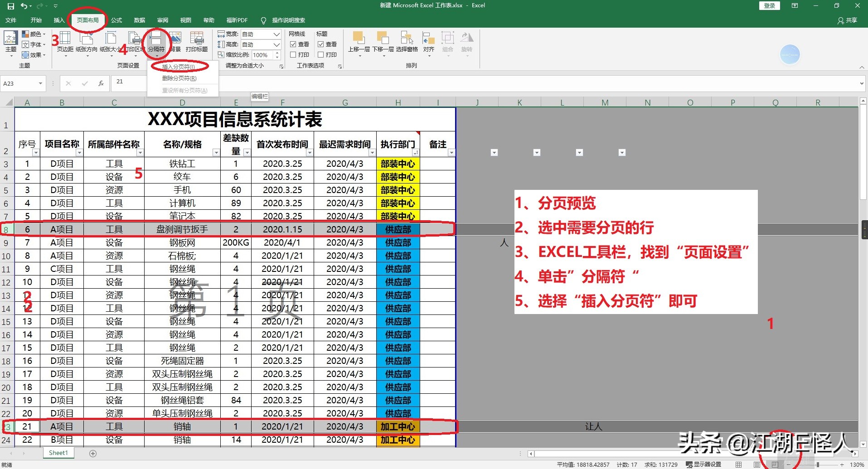868x469 pixels.
Task: Uncheck 查看 under 网格线 (Gridlines)
Action: coord(293,44)
